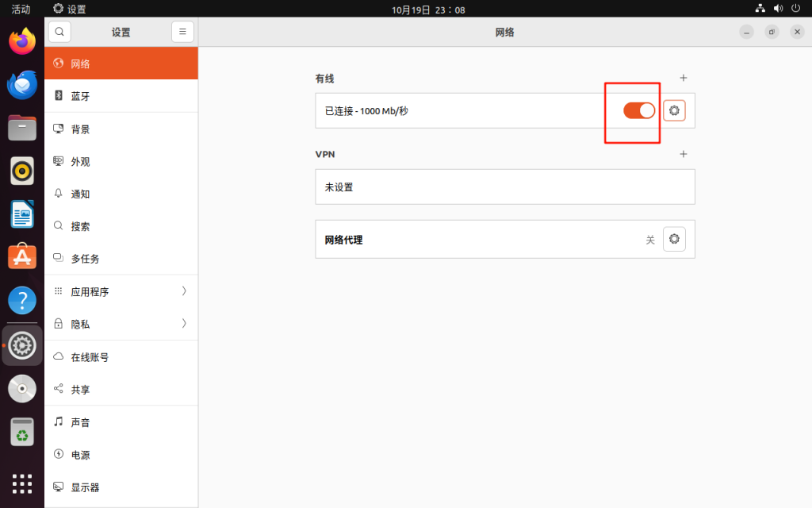This screenshot has width=812, height=508.
Task: Add a new wired connection profile
Action: (x=684, y=78)
